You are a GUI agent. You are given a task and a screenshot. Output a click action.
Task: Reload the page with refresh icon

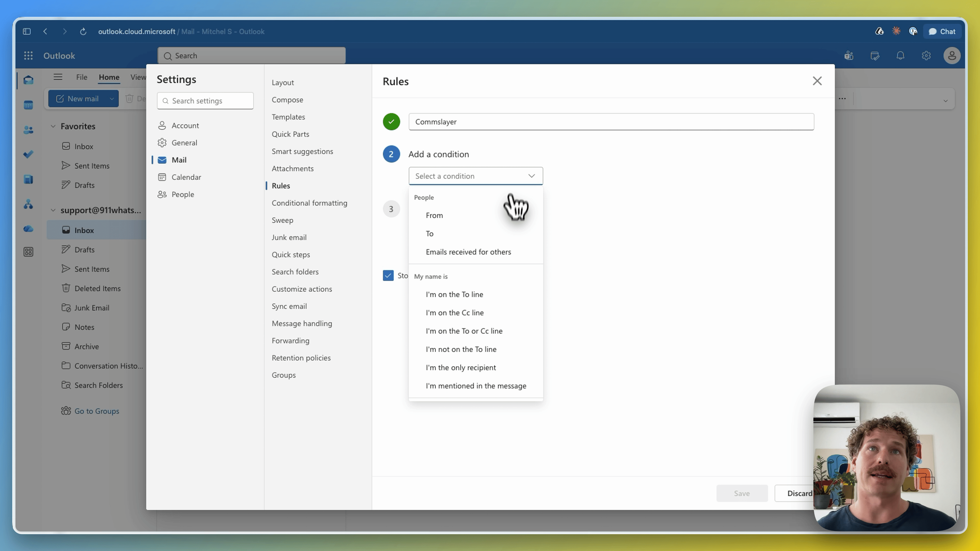[83, 32]
